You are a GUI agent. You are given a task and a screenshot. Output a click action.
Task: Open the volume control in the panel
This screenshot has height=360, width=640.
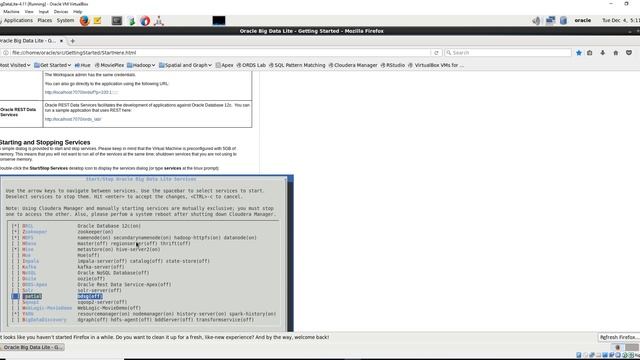click(x=536, y=20)
